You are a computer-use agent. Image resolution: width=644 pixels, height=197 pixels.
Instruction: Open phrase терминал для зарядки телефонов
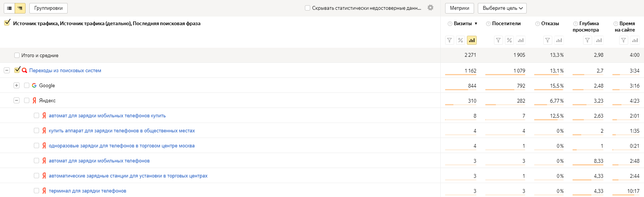88,191
